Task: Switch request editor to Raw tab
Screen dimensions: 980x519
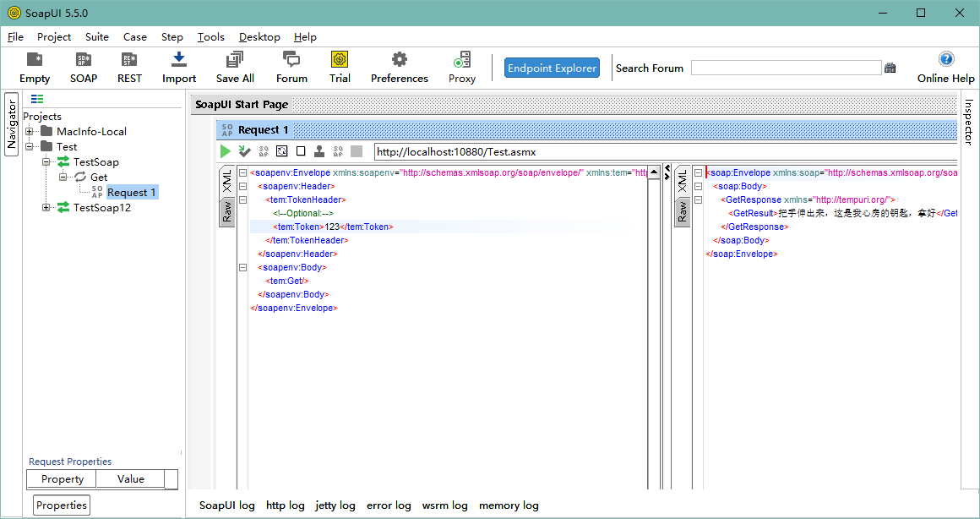Action: [x=227, y=213]
